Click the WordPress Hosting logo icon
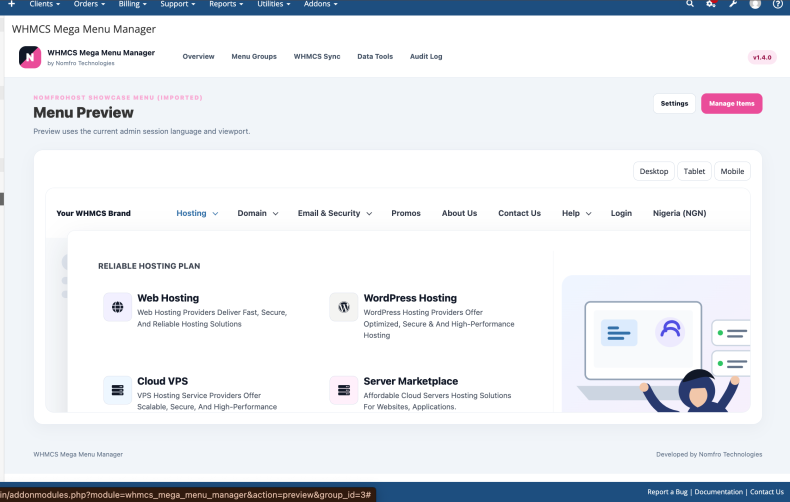Screen dimensions: 790x502 click(344, 307)
